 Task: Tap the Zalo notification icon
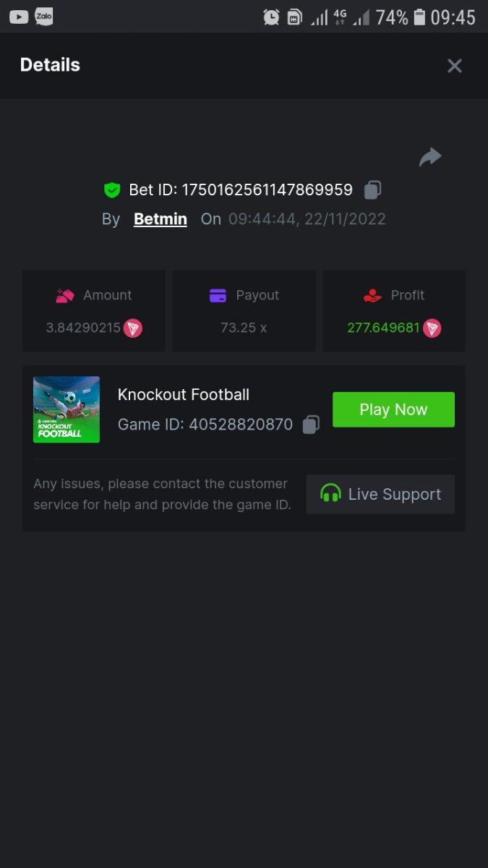[x=43, y=16]
